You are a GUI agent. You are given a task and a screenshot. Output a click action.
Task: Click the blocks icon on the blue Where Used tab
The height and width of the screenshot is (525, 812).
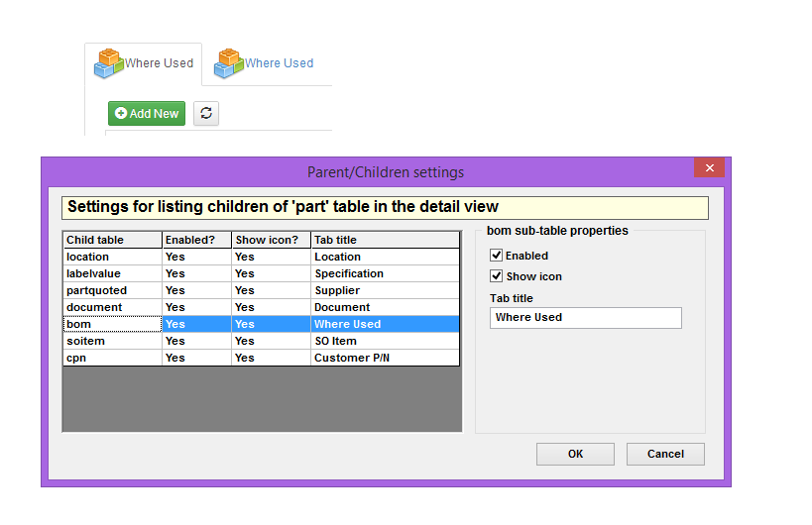[229, 63]
